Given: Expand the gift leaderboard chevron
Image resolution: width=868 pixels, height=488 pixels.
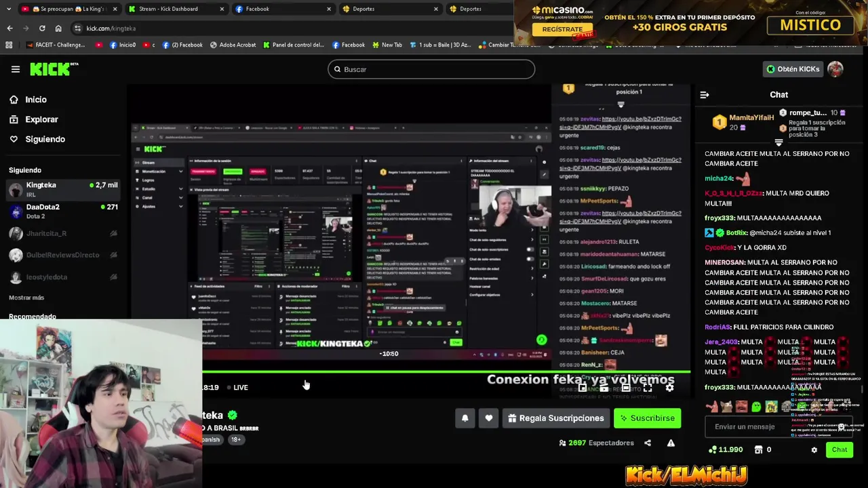Looking at the screenshot, I should tap(778, 142).
